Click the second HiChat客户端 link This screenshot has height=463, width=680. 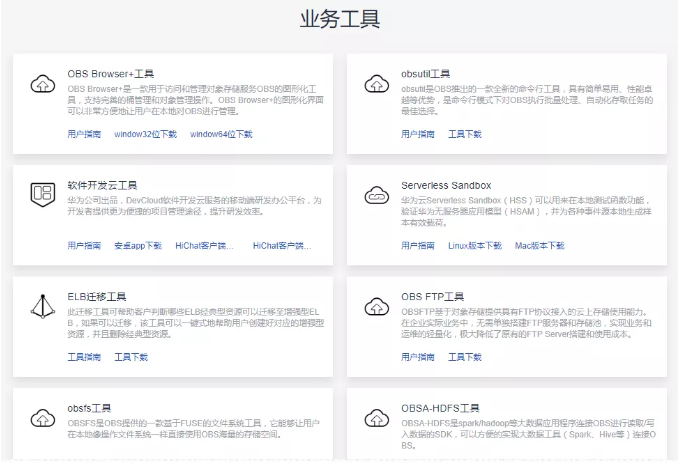coord(282,246)
